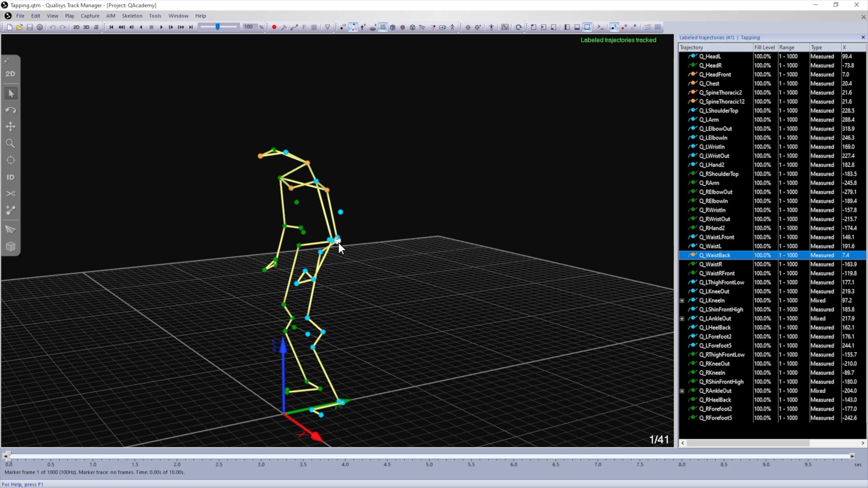Open the terminal command window icon
868x488 pixels.
coord(600,27)
